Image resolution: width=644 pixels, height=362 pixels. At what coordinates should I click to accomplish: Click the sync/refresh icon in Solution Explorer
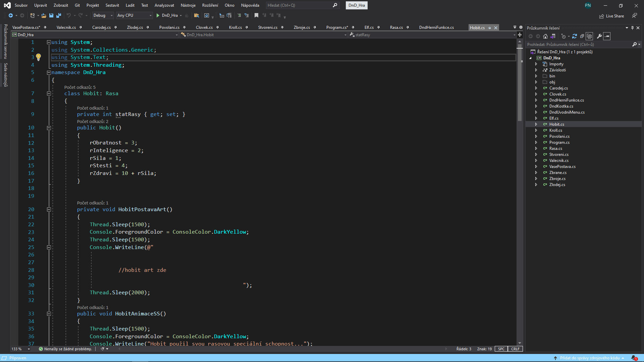coord(575,36)
